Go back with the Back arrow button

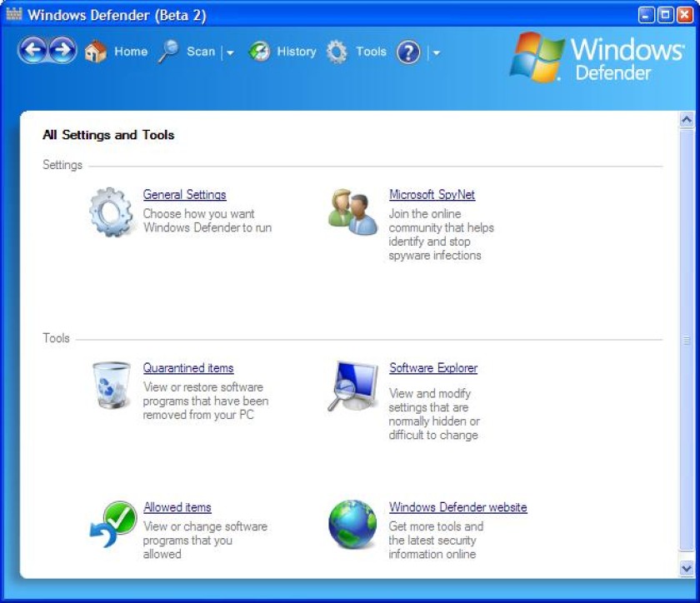coord(33,51)
